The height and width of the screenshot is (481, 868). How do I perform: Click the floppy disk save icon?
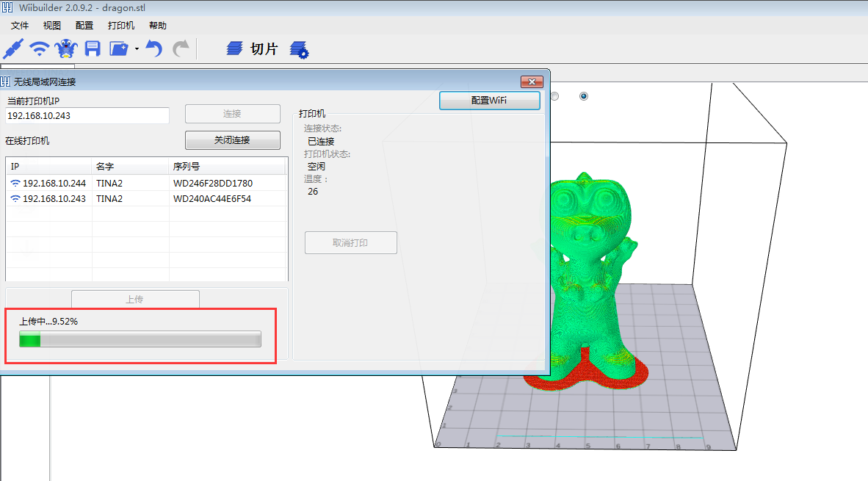[93, 49]
